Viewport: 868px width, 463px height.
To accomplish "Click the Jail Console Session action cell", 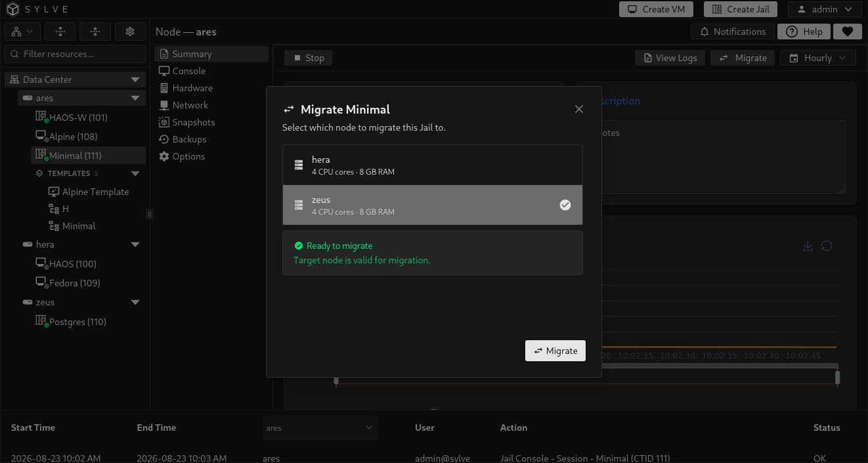I will click(585, 458).
